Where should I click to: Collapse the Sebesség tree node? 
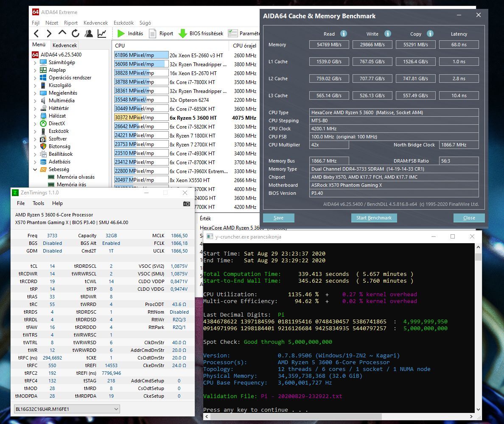(35, 169)
